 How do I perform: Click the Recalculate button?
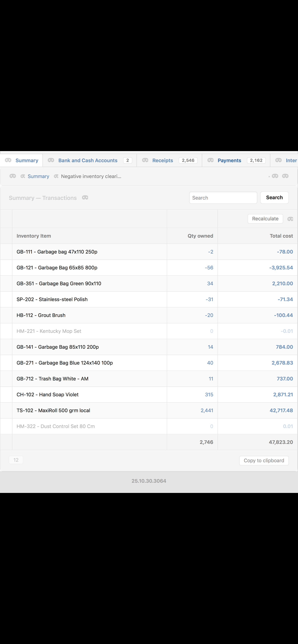coord(265,219)
